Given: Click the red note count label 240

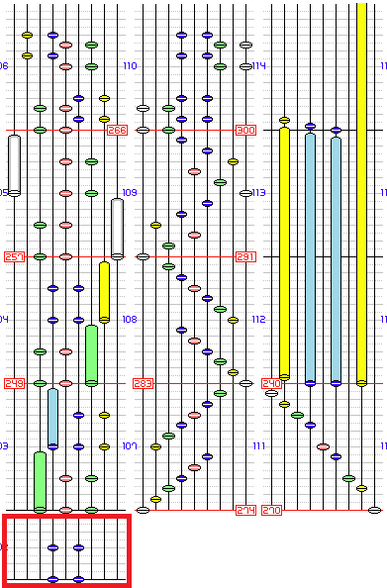Looking at the screenshot, I should click(x=272, y=384).
